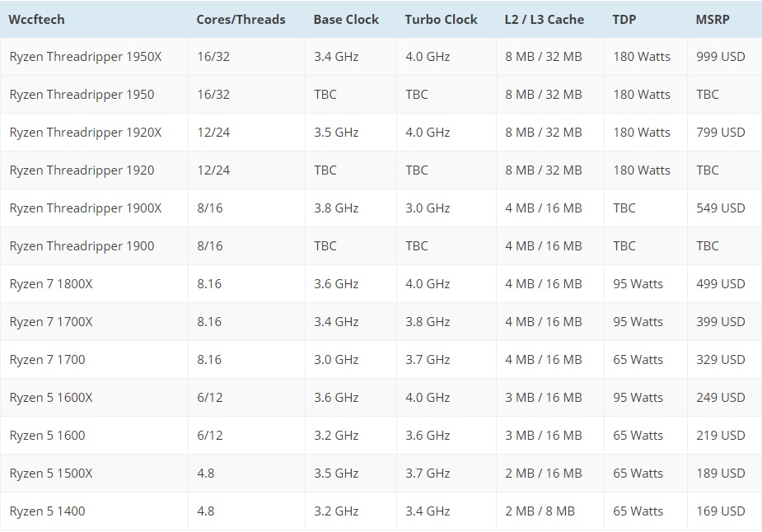Click the Ryzen 5 1500X name cell

[x=51, y=474]
